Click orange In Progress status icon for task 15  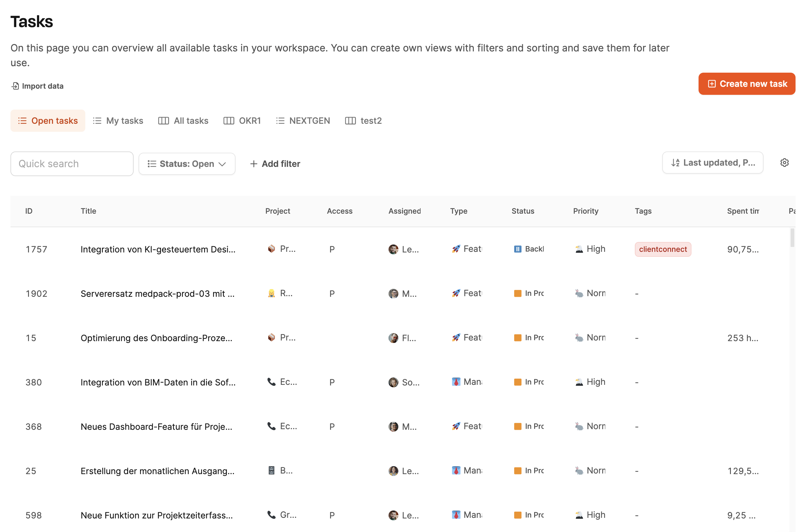point(517,338)
